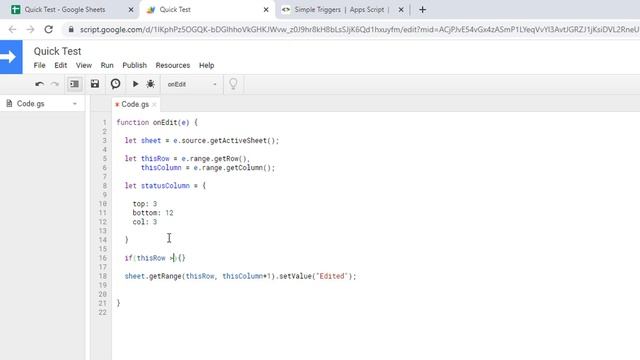The image size is (640, 360).
Task: Close the Simple Triggers Apps Script tab
Action: click(401, 9)
